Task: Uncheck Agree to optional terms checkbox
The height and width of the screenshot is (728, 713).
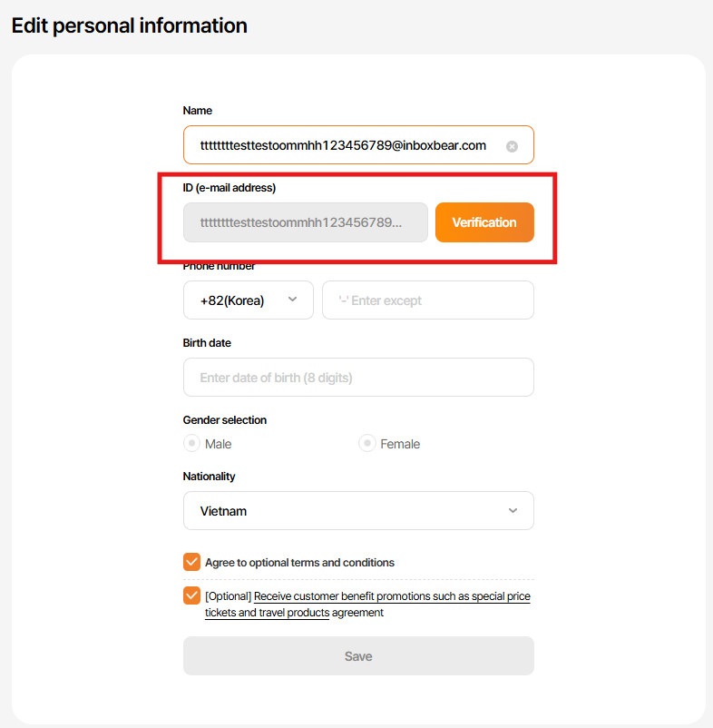Action: tap(191, 562)
